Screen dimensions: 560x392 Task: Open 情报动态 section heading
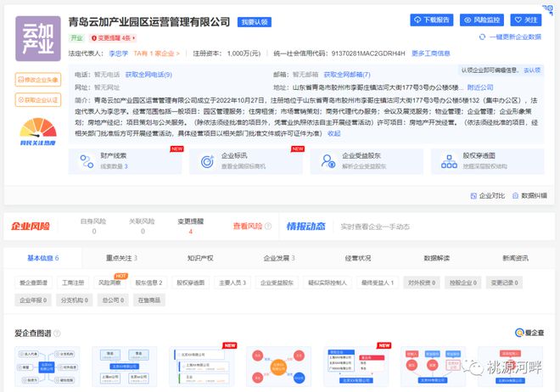pyautogui.click(x=305, y=227)
